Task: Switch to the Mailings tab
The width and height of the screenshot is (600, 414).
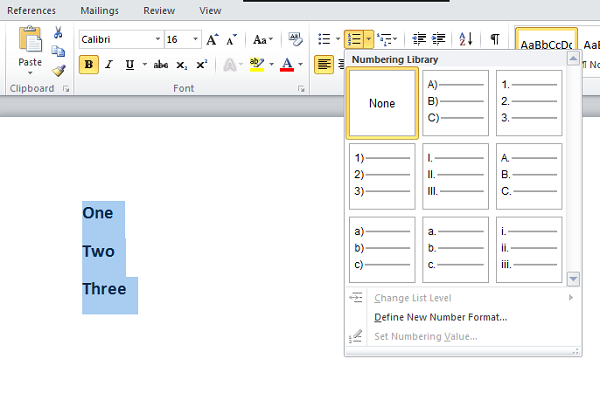Action: 98,10
